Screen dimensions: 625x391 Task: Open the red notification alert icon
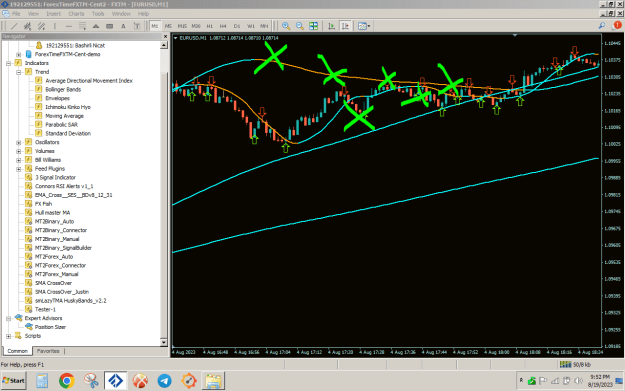[x=617, y=25]
